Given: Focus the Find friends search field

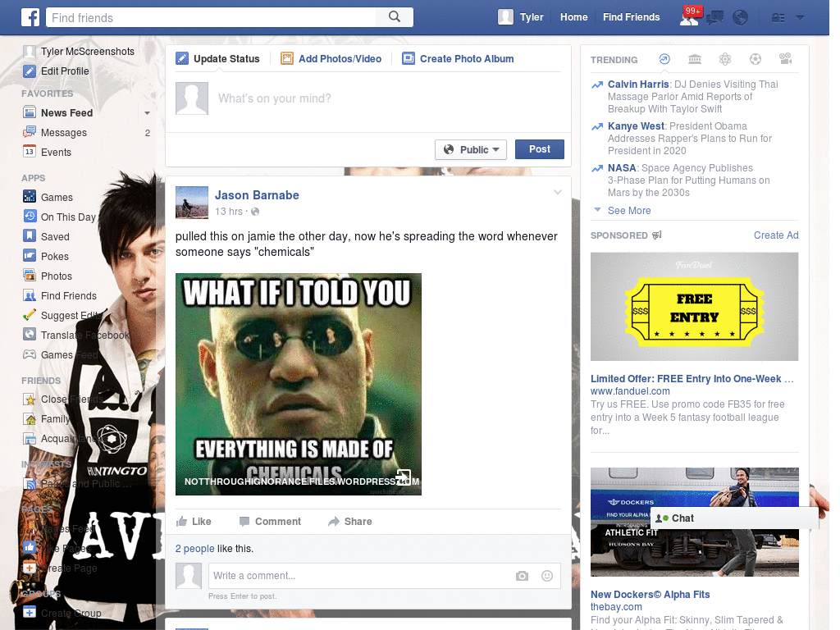Looking at the screenshot, I should point(212,17).
